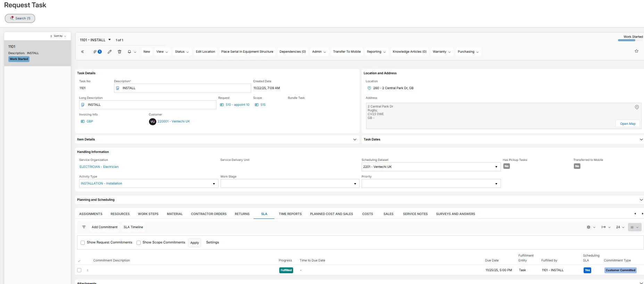Switch to the Work Steps tab
This screenshot has width=644, height=284.
click(x=148, y=214)
